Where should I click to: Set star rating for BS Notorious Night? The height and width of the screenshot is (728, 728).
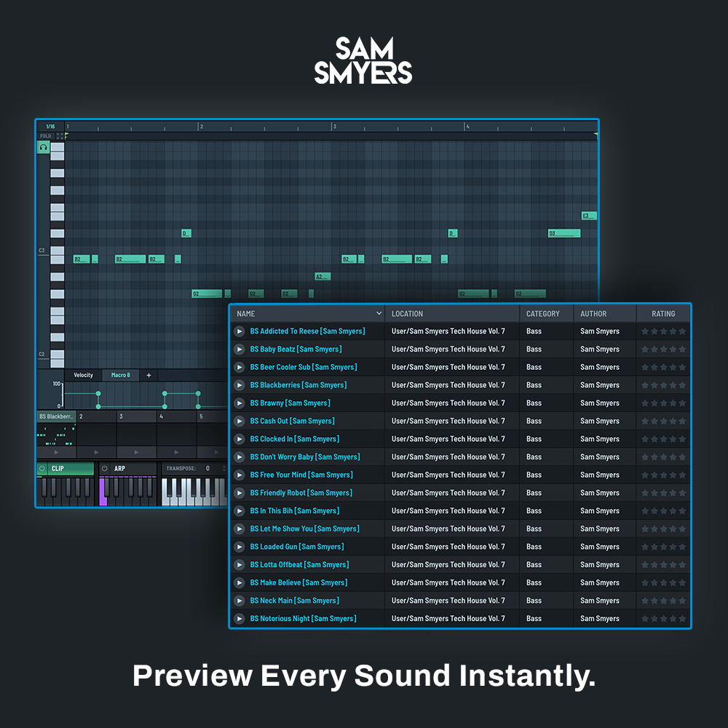[x=663, y=618]
